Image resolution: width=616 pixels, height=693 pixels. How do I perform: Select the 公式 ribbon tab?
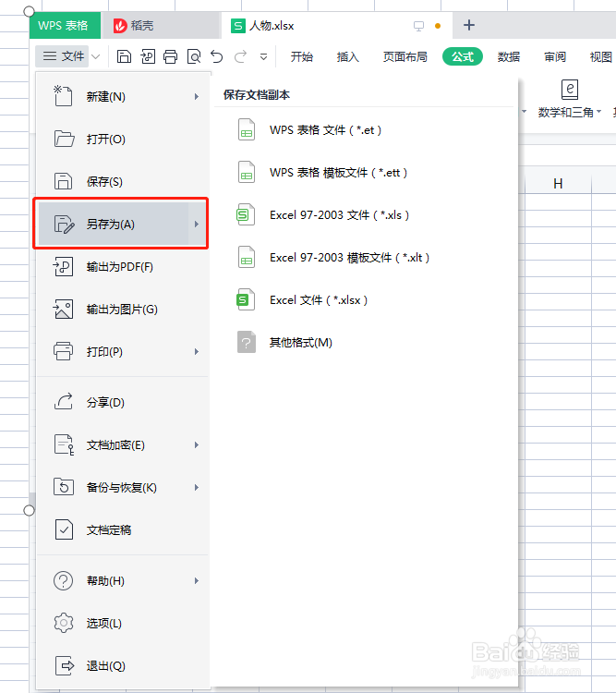click(463, 56)
